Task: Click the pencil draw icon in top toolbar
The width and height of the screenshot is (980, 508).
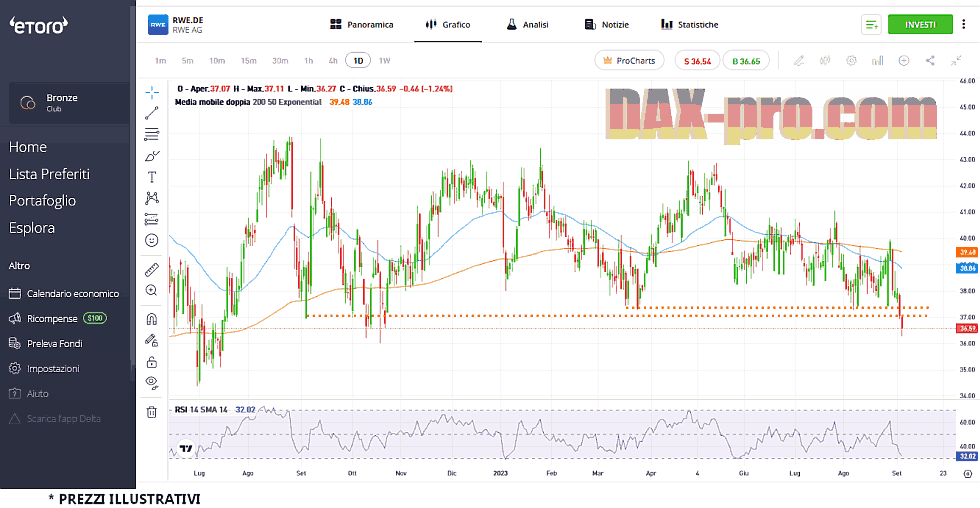Action: click(799, 61)
